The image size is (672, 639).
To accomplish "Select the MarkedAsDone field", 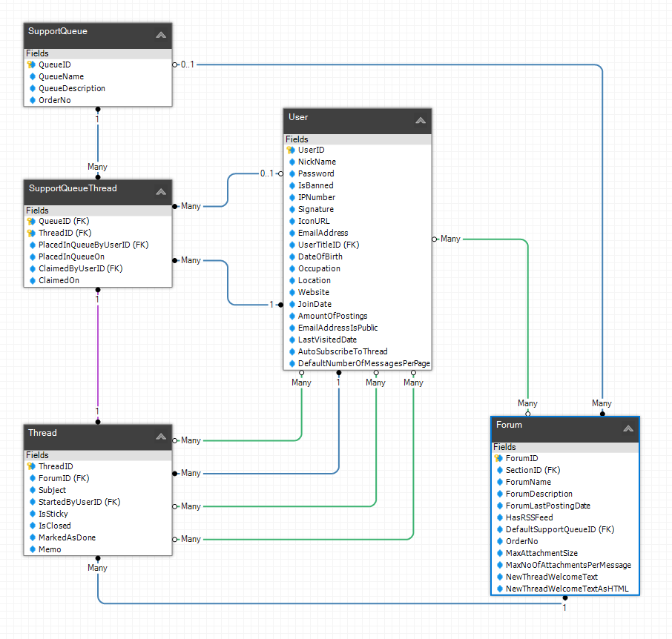I will [98, 537].
